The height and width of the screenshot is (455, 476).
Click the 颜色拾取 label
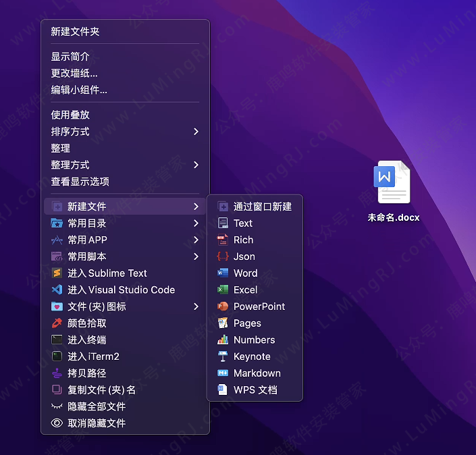pos(87,323)
